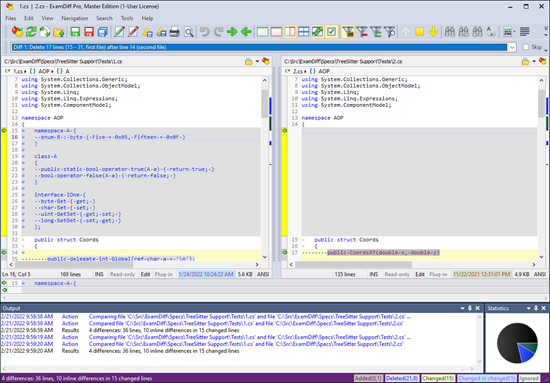Go to next difference green arrow
The width and height of the screenshot is (550, 383).
(232, 32)
